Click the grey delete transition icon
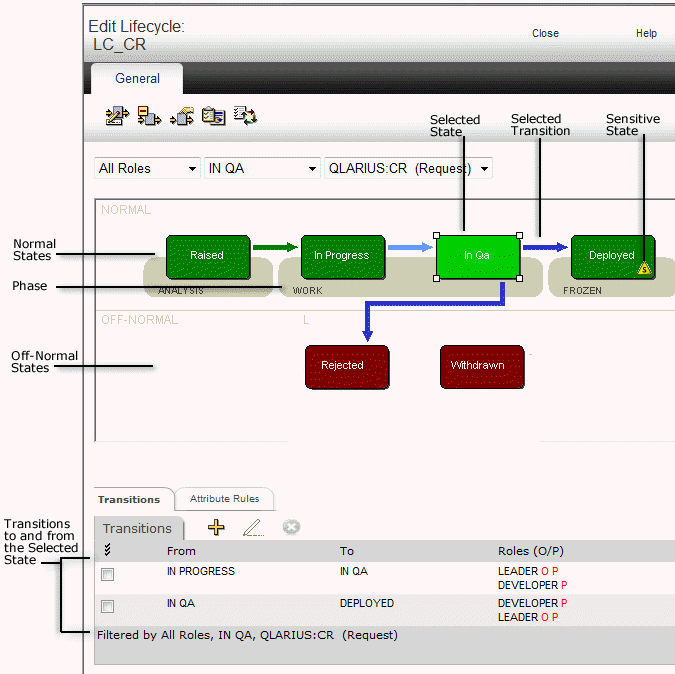 pyautogui.click(x=291, y=528)
